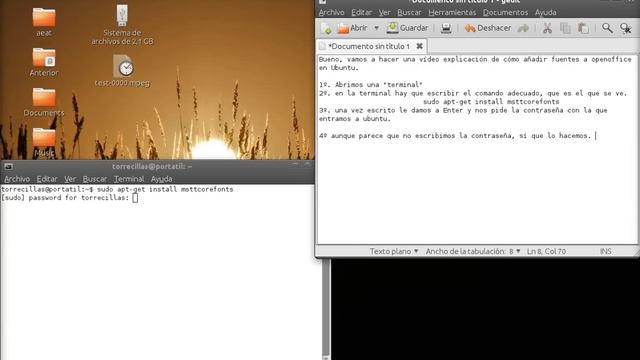
Task: Click the INS status indicator
Action: (x=605, y=251)
